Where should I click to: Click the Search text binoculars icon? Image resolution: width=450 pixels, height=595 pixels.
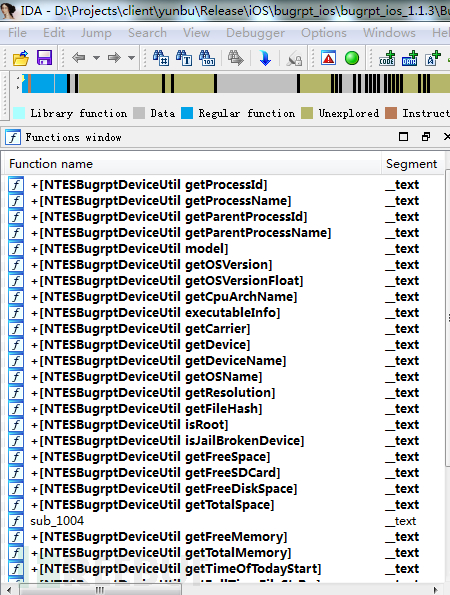tap(184, 58)
